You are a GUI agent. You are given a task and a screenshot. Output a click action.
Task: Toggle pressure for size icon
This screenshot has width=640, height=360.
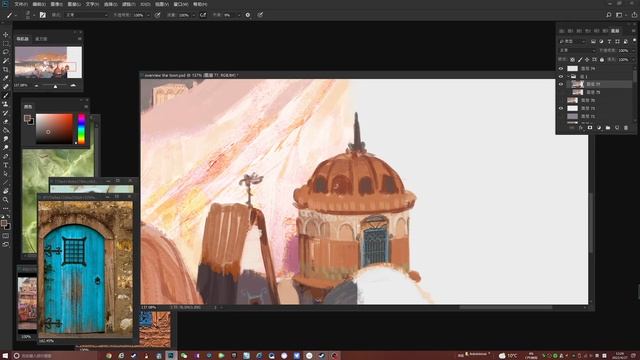[x=260, y=15]
